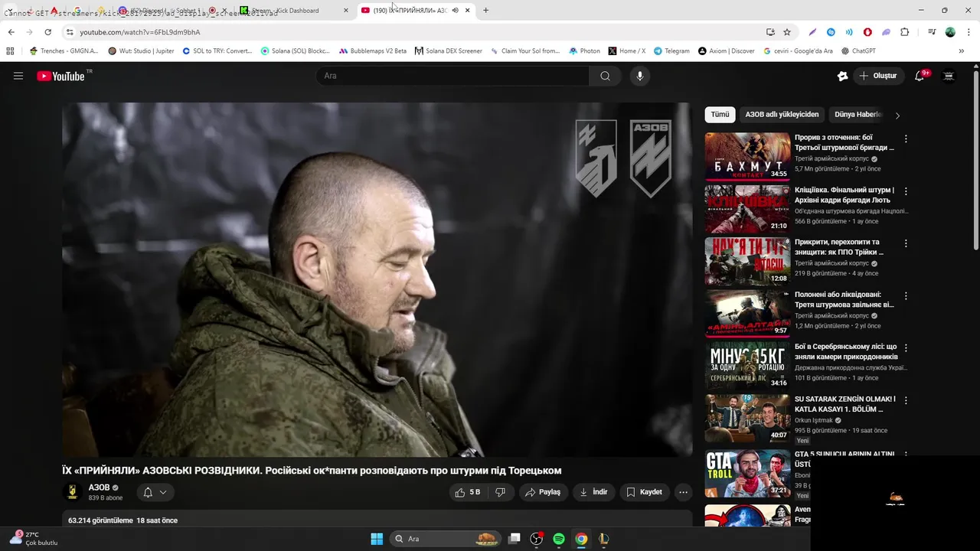Mute the YouTube tab audio icon
The height and width of the screenshot is (551, 980).
(x=455, y=11)
